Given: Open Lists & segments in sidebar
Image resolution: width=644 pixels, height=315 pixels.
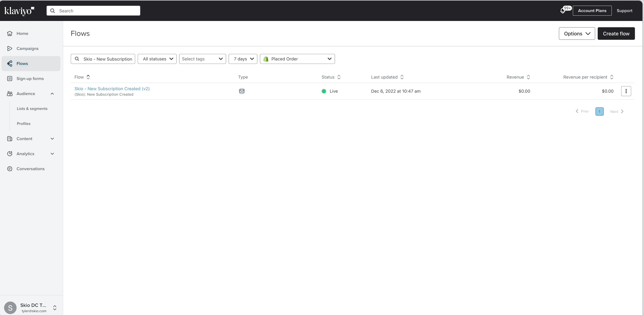Looking at the screenshot, I should [x=32, y=109].
